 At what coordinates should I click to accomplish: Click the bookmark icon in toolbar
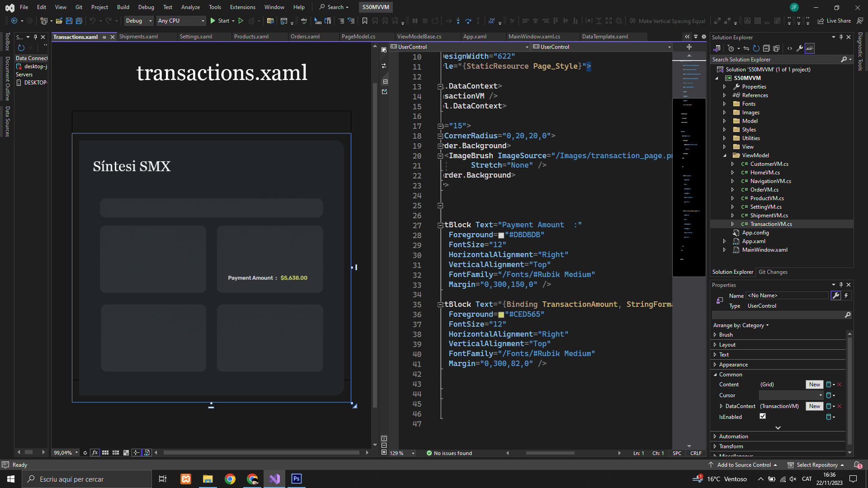pos(365,21)
